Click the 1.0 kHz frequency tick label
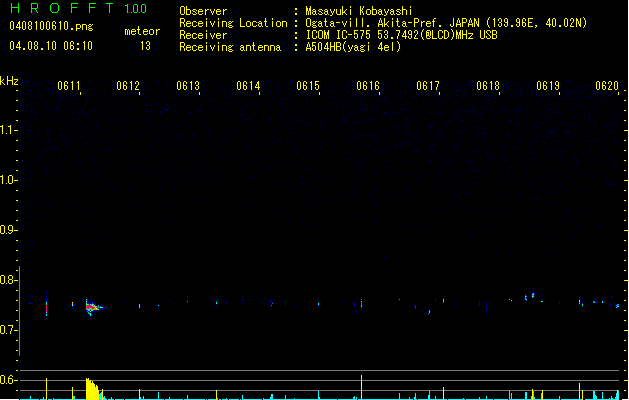629x400 pixels. tap(8, 180)
